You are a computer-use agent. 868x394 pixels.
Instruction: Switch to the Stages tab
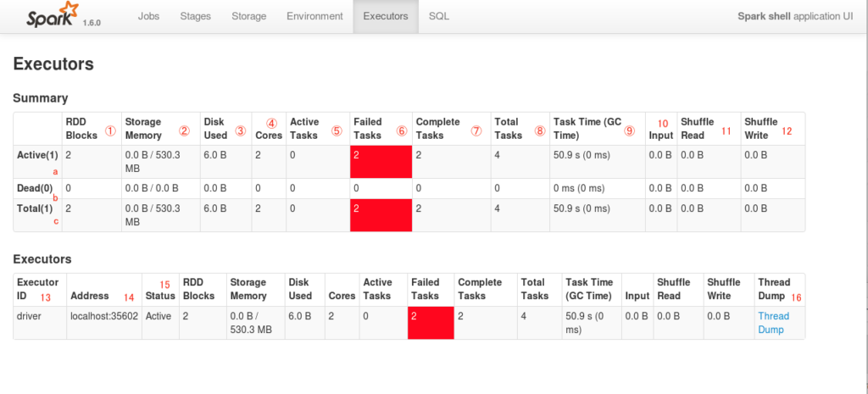pyautogui.click(x=196, y=16)
